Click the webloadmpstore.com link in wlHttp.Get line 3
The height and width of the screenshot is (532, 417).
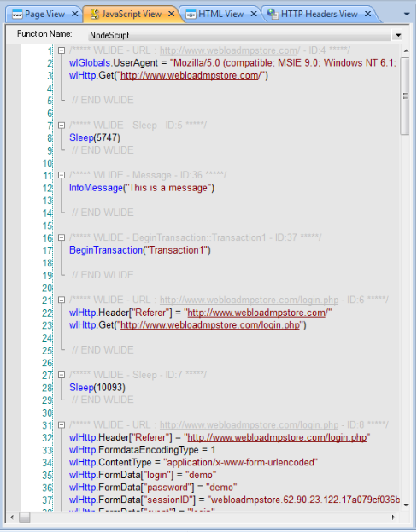point(191,75)
